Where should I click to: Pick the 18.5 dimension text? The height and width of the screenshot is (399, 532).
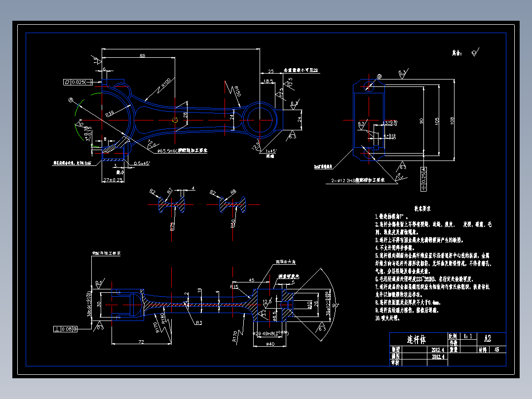click(x=268, y=81)
